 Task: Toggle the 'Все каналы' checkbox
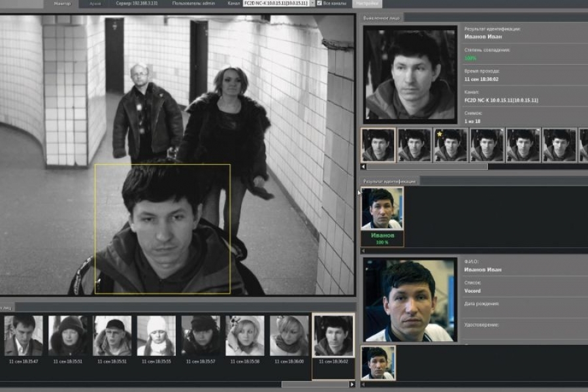coord(319,3)
